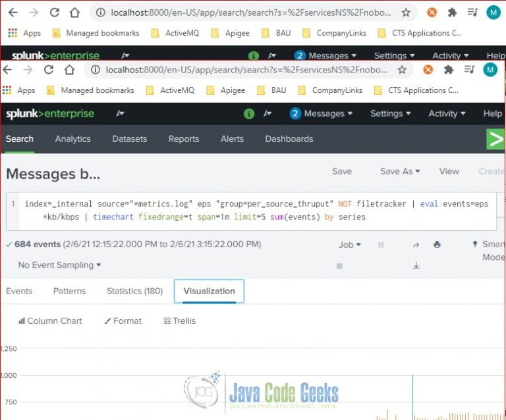Reload the page with the browser refresh icon

pos(49,70)
